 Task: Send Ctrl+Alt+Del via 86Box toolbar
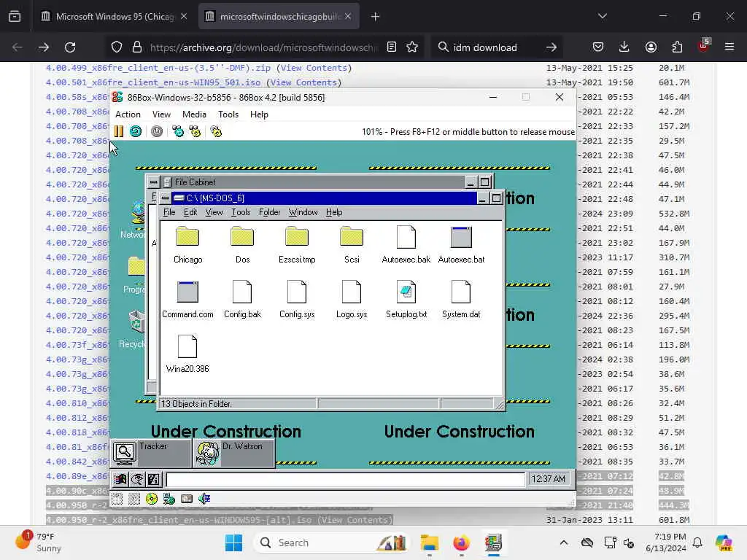point(178,131)
